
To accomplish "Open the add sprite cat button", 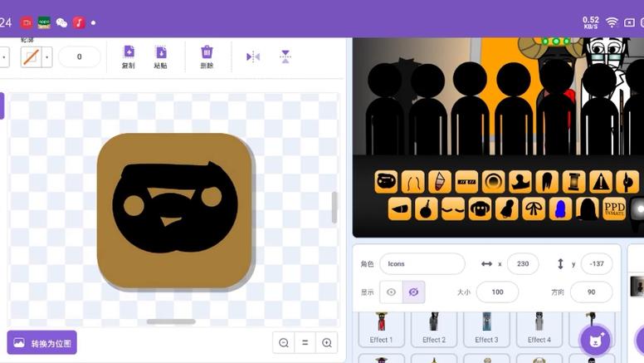I will [595, 341].
